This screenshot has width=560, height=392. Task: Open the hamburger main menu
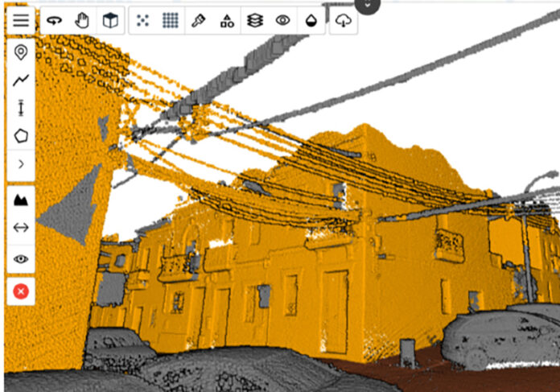coord(21,21)
